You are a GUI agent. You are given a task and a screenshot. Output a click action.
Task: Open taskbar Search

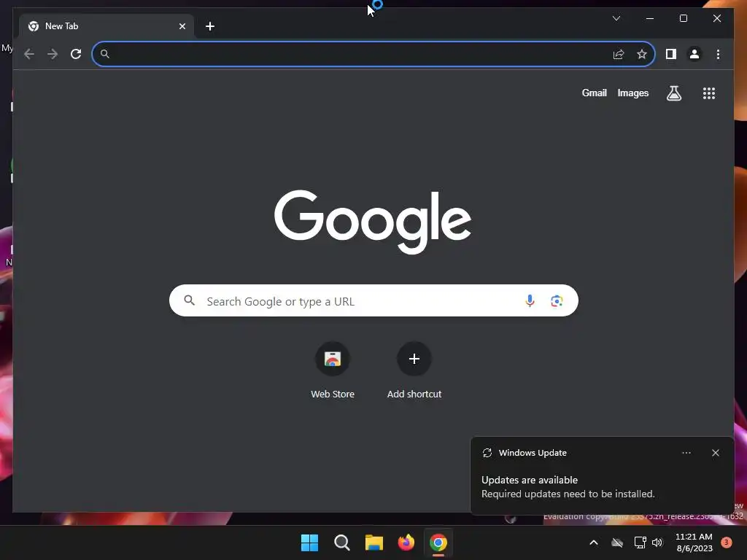point(341,542)
